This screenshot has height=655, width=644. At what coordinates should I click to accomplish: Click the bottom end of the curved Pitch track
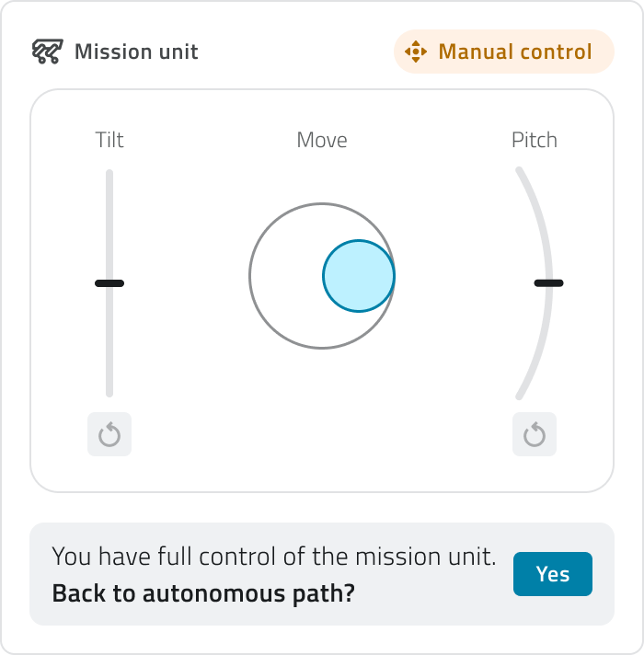click(520, 396)
